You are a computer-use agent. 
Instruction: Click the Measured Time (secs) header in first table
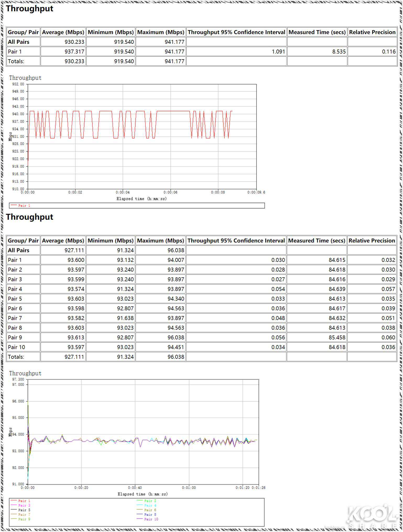[x=317, y=32]
